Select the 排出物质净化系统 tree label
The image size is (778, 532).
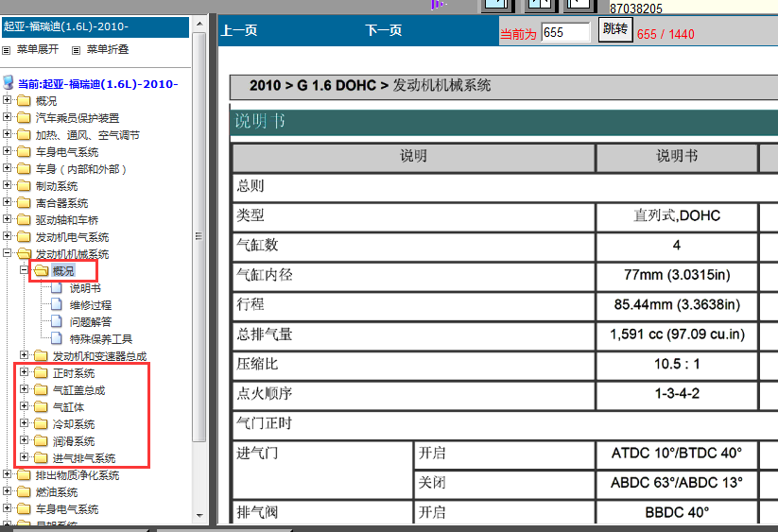point(78,475)
